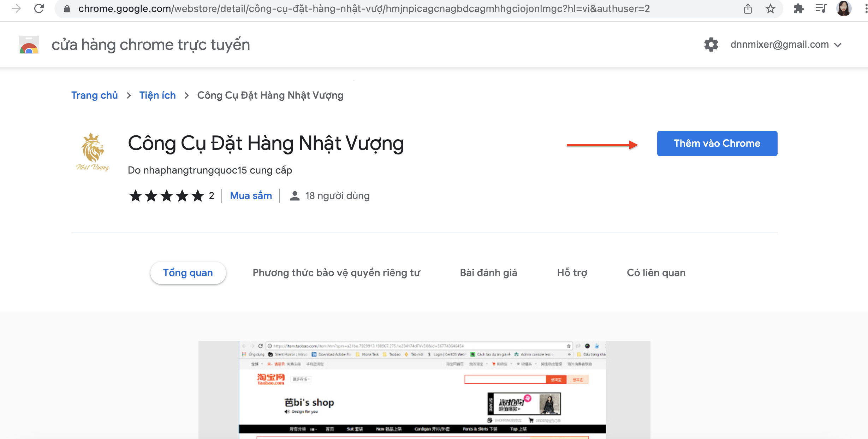This screenshot has height=439, width=868.
Task: Open Phương thức bảo vệ quyền riêng tư tab
Action: click(x=337, y=273)
